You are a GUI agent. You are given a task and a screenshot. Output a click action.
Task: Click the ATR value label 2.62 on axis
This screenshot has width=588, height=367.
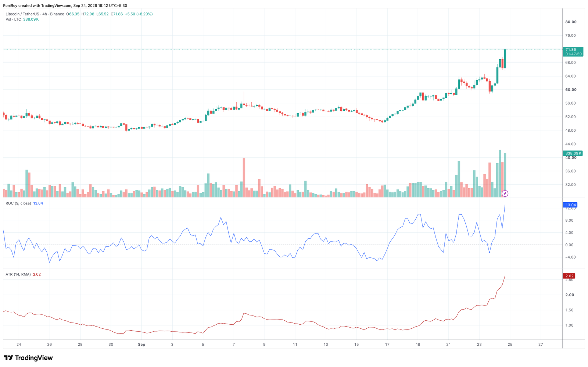[x=569, y=276]
